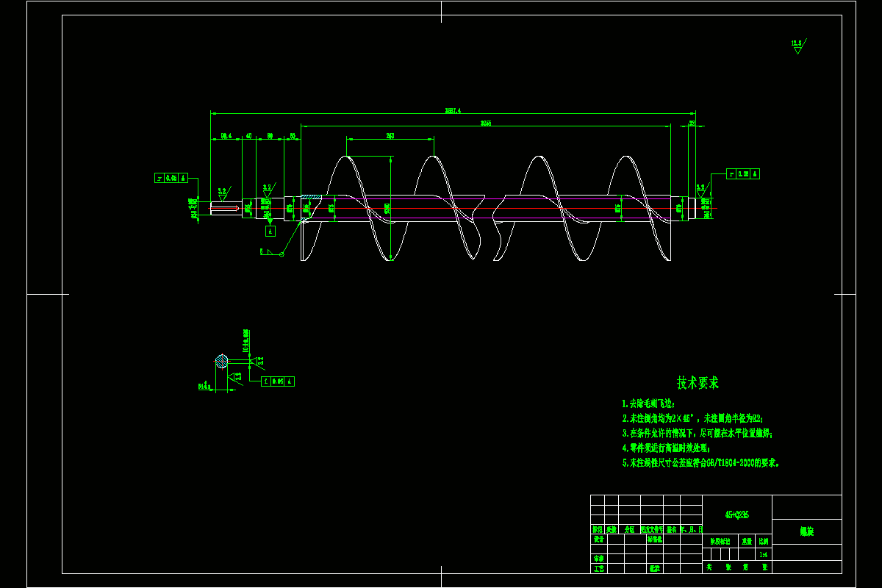Select note 5 referencing GB/T1804-2000
The height and width of the screenshot is (588, 882).
tap(700, 463)
